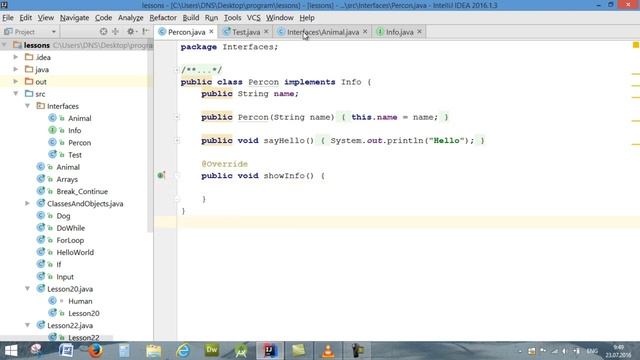
Task: Open the Edit menu
Action: point(25,18)
